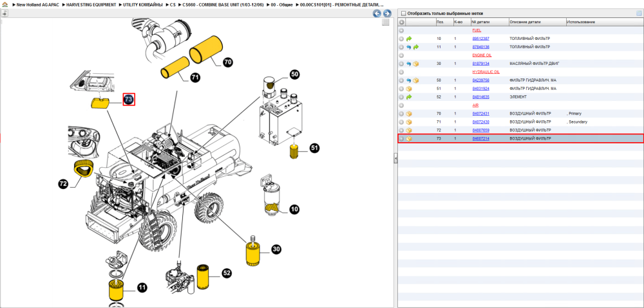The height and width of the screenshot is (308, 644).
Task: Open part number 84072430 link
Action: (x=480, y=122)
